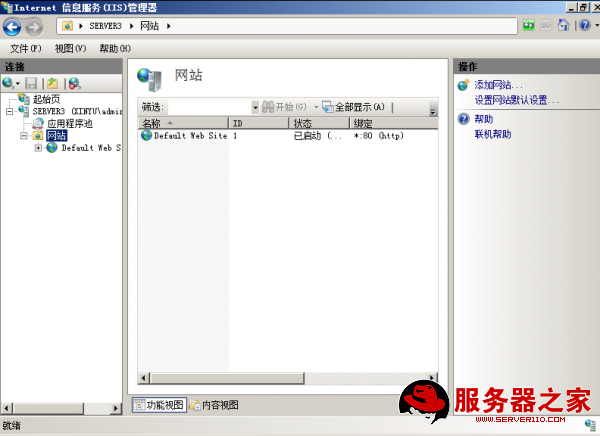Open Help with top-right question mark icon
Screen dimensions: 600x436
pyautogui.click(x=585, y=26)
